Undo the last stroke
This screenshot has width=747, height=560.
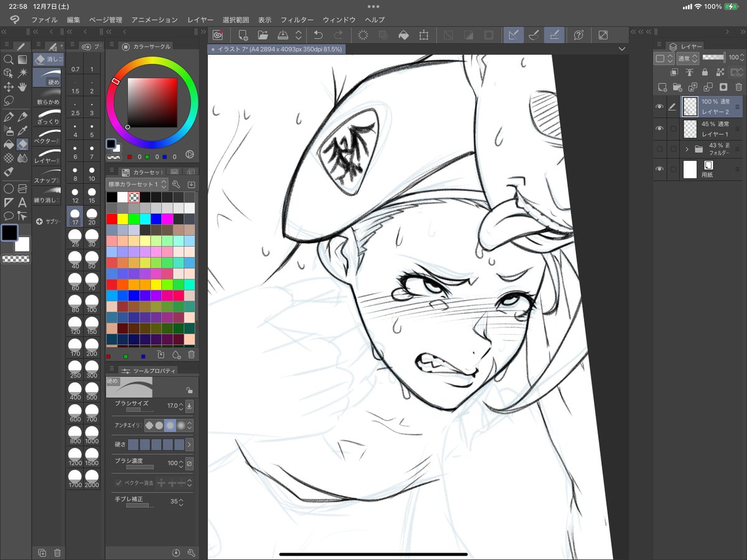[318, 35]
